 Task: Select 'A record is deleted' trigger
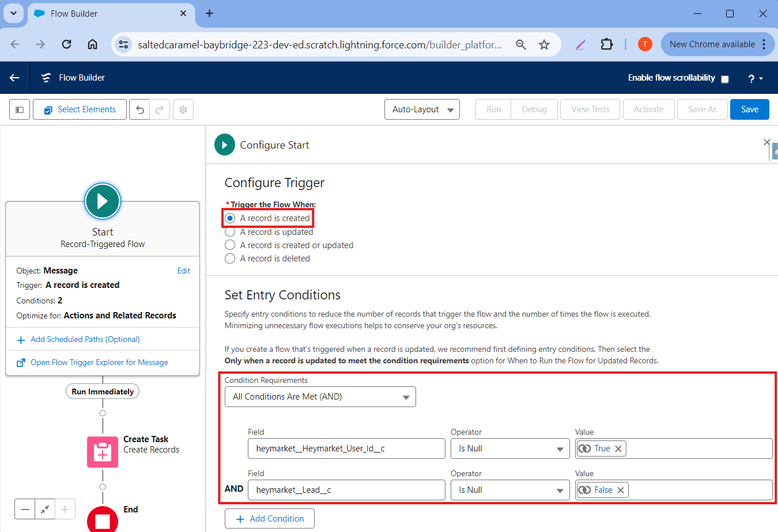[230, 259]
